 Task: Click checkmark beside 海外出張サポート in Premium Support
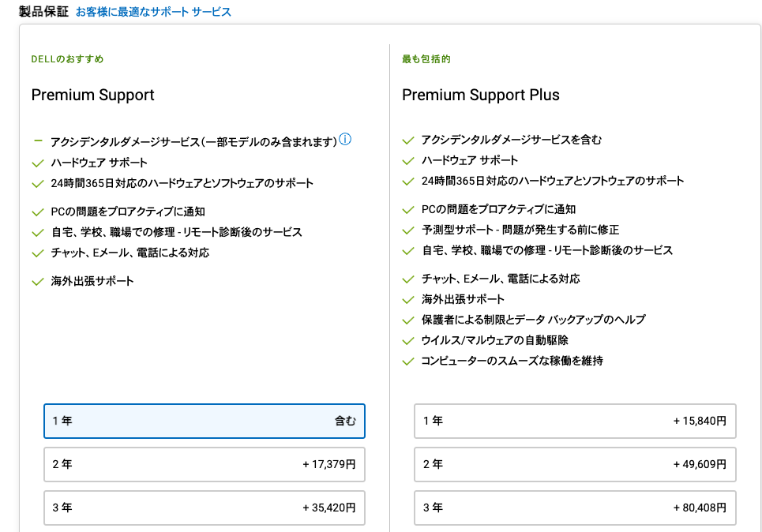37,281
